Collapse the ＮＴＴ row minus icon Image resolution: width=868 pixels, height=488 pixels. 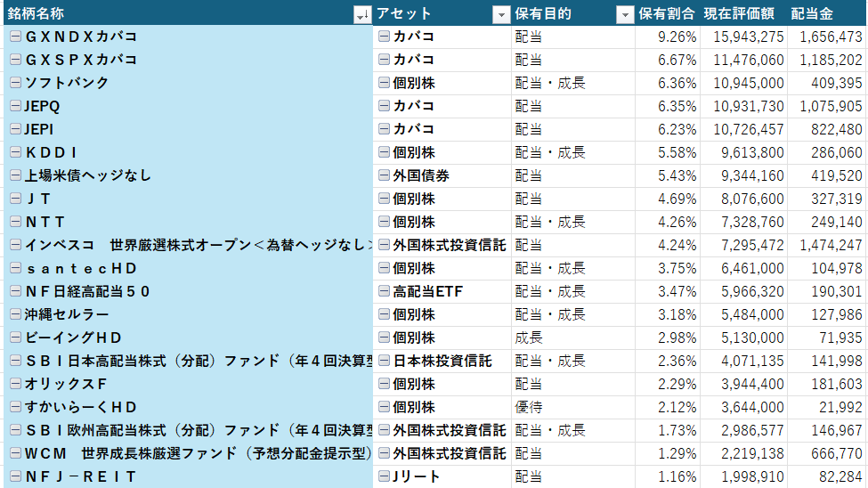point(15,222)
